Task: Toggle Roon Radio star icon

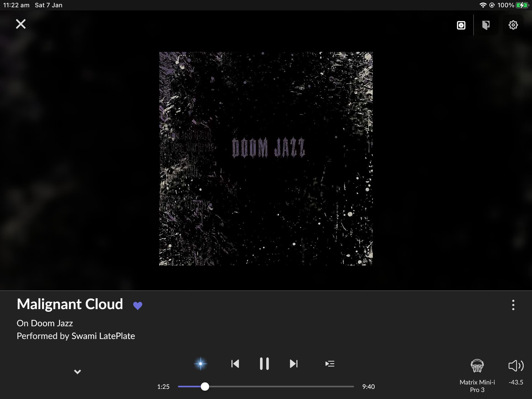Action: [x=200, y=364]
